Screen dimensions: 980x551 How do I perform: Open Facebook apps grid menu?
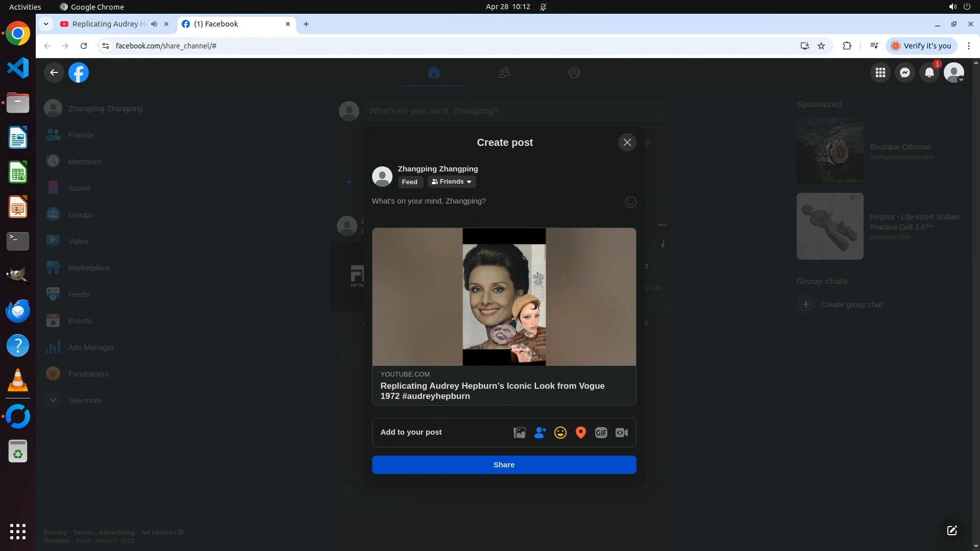point(880,72)
